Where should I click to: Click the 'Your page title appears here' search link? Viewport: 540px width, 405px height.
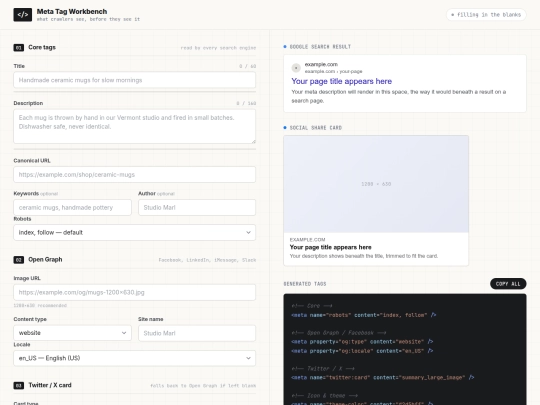(x=342, y=81)
